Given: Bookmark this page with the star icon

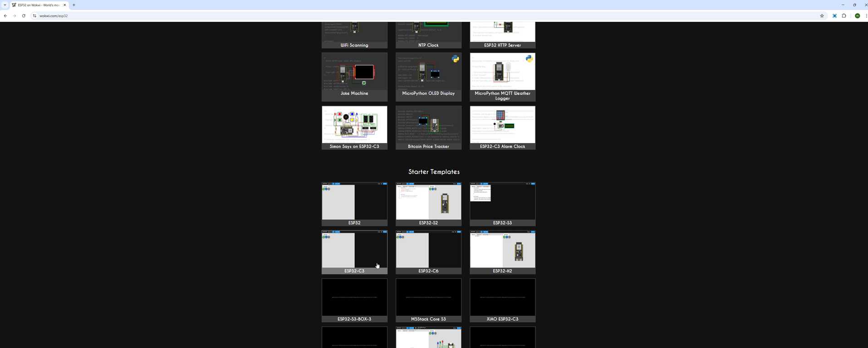Looking at the screenshot, I should coord(822,16).
